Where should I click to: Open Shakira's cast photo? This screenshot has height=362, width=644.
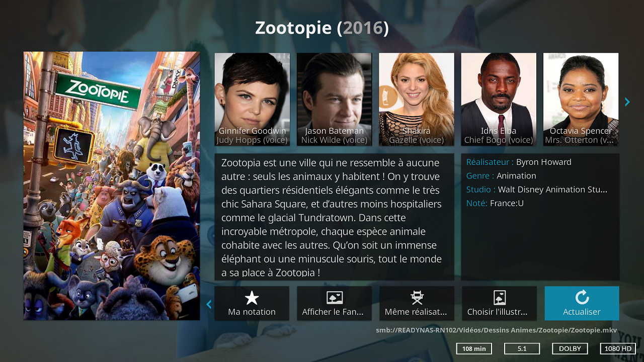click(x=417, y=99)
